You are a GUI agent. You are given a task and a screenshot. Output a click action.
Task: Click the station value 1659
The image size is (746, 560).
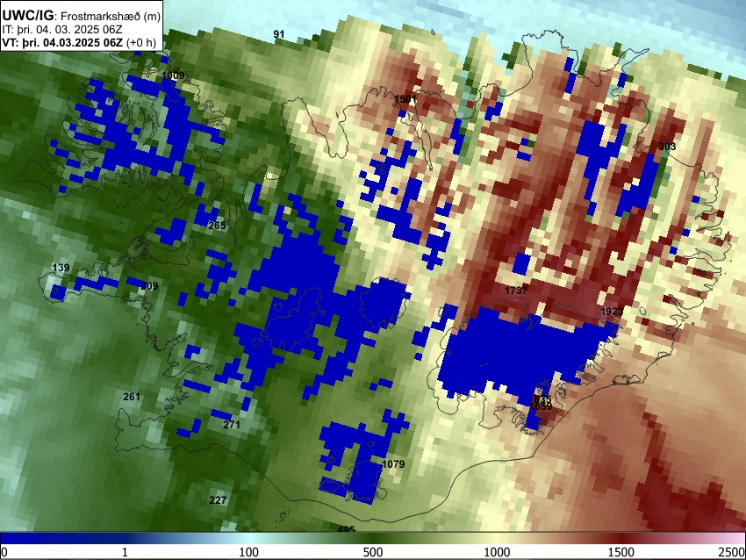pos(541,406)
